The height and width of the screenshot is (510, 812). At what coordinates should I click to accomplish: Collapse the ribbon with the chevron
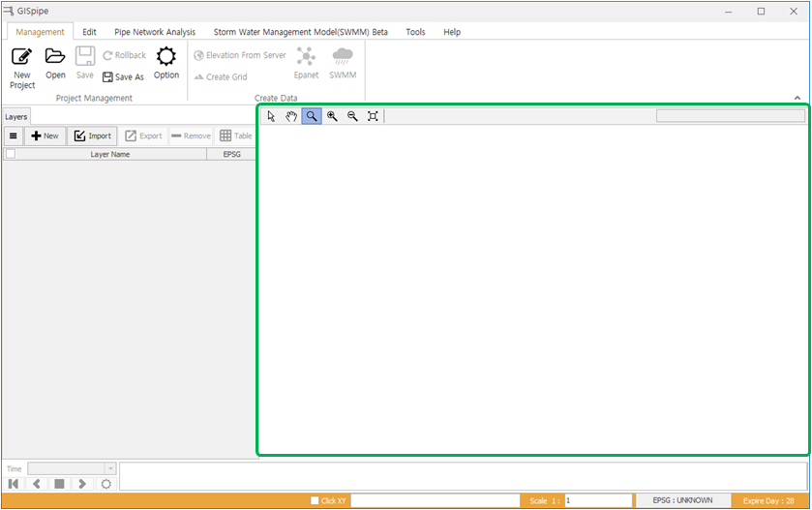pos(797,98)
